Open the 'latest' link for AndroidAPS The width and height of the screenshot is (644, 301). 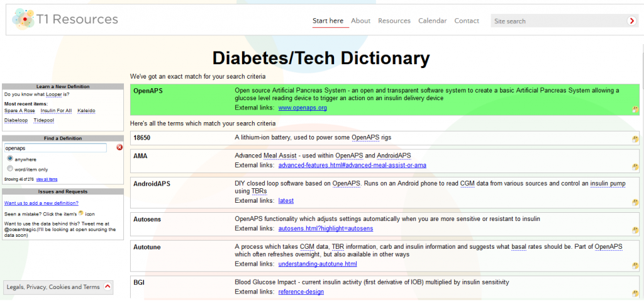coord(286,201)
